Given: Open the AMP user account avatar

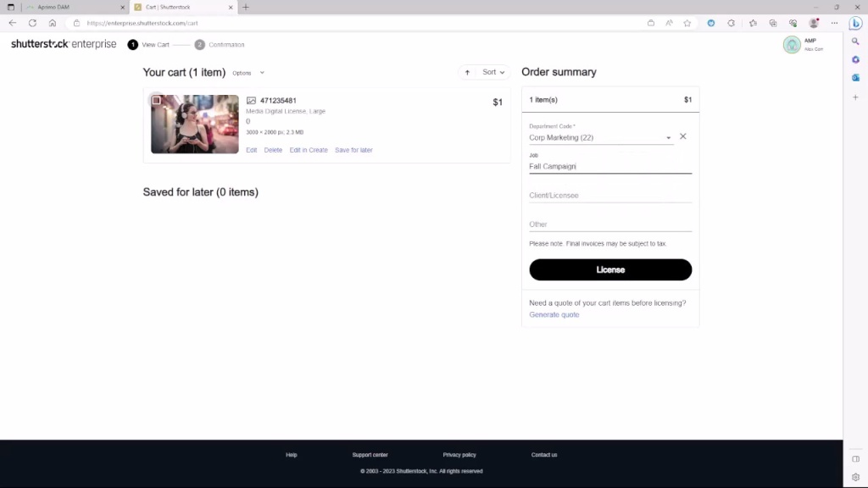Looking at the screenshot, I should point(793,45).
